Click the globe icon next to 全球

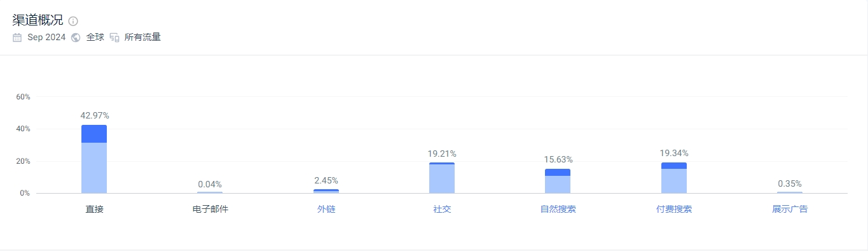click(76, 38)
